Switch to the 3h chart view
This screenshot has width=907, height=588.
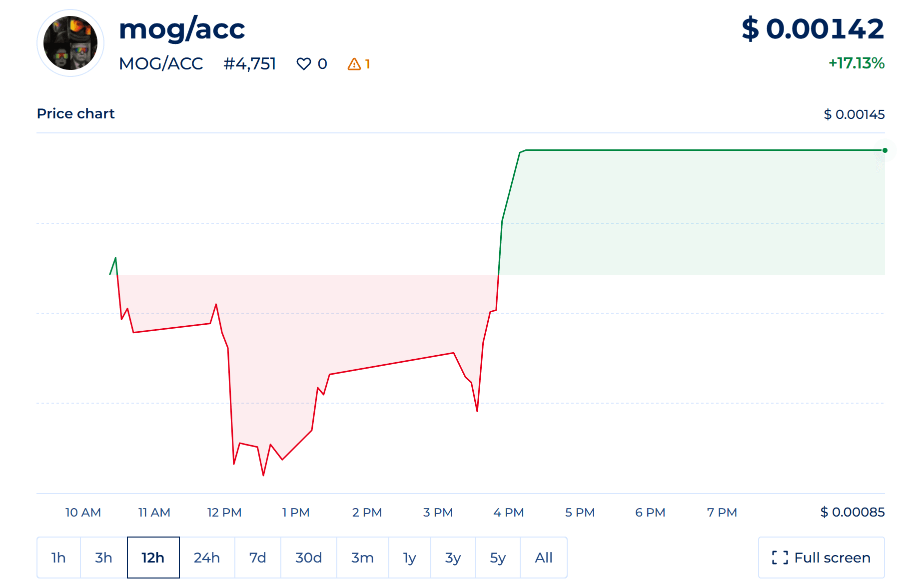[x=103, y=558]
